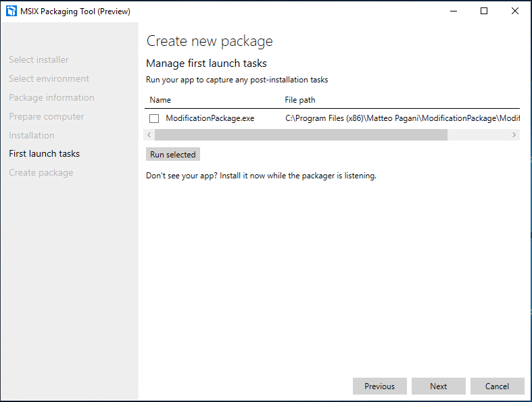Open the Prepare computer step
This screenshot has height=402, width=532.
pyautogui.click(x=47, y=117)
